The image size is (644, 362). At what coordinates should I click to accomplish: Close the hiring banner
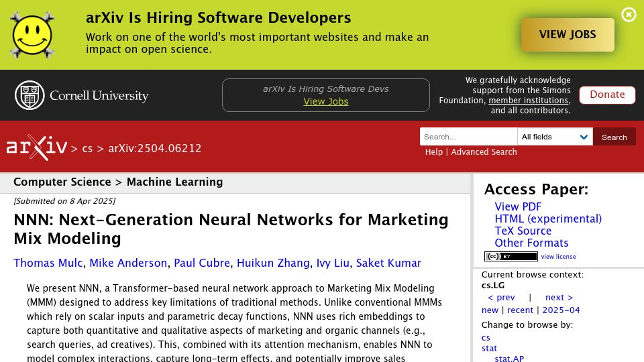629,15
